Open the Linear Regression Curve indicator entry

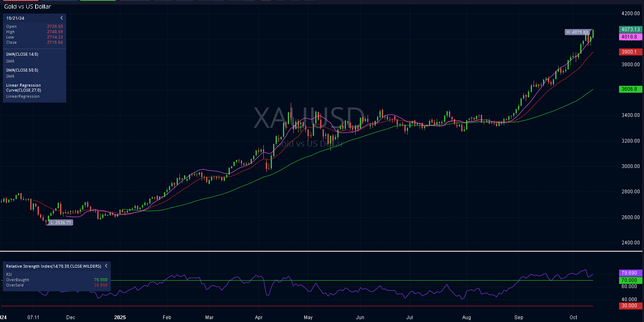coord(23,88)
